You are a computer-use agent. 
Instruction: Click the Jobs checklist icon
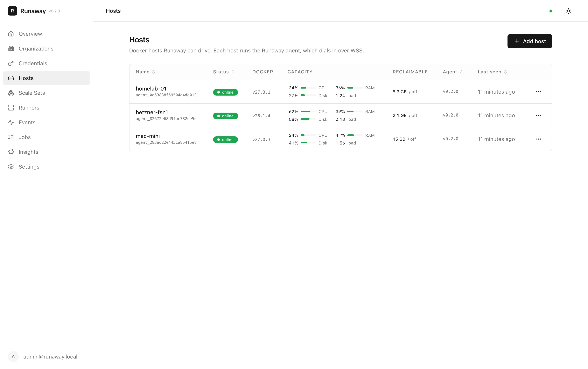click(11, 137)
